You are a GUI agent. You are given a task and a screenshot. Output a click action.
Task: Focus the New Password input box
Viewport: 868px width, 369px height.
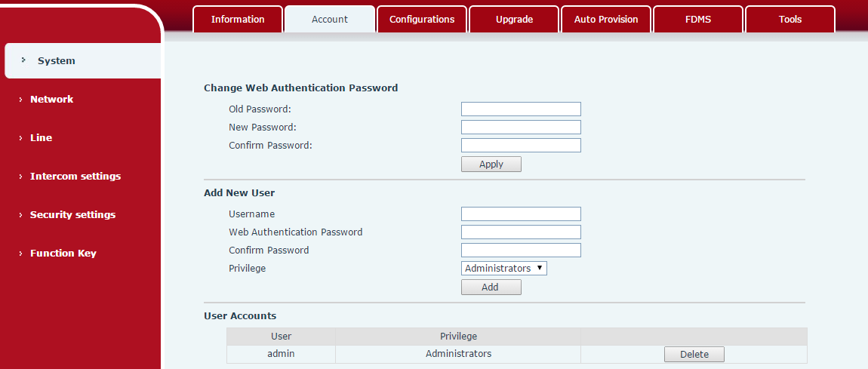tap(521, 128)
